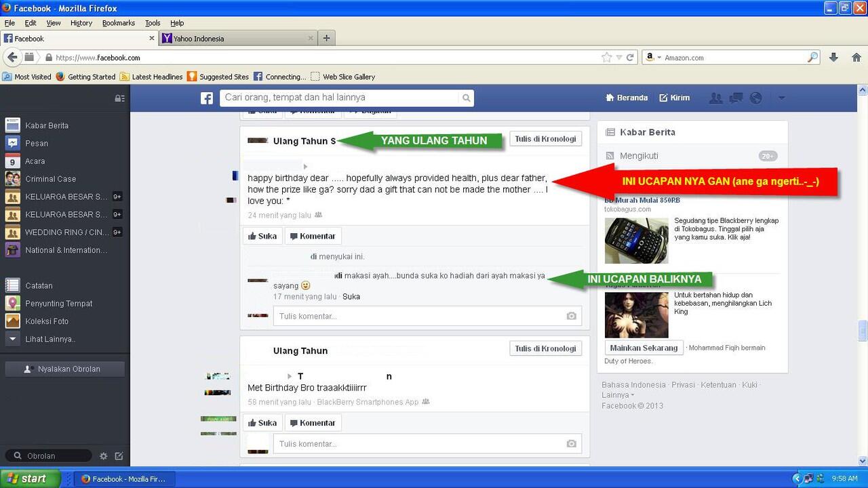
Task: Open a new tab with the plus button
Action: pyautogui.click(x=326, y=38)
